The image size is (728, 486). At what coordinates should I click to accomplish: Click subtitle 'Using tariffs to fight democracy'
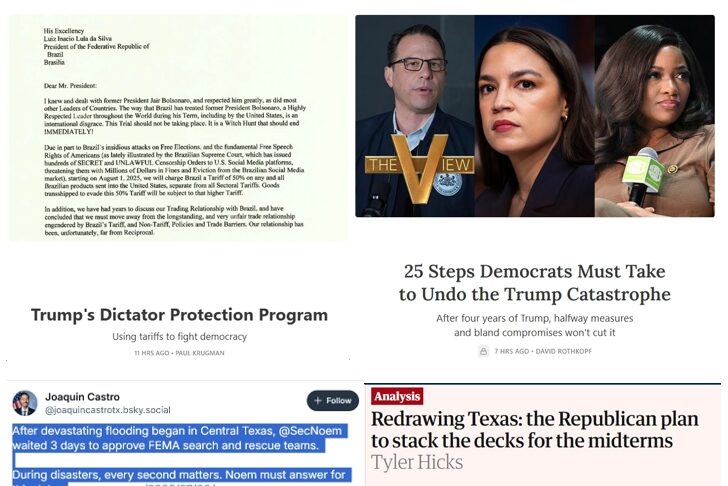coord(179,337)
